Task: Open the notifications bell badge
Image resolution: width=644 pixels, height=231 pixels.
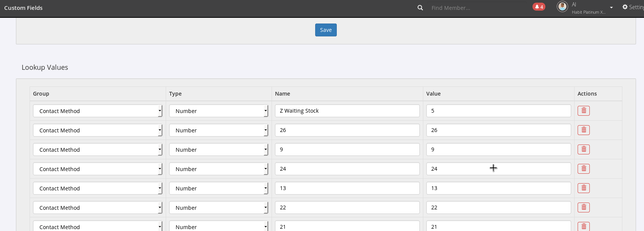Action: 539,7
